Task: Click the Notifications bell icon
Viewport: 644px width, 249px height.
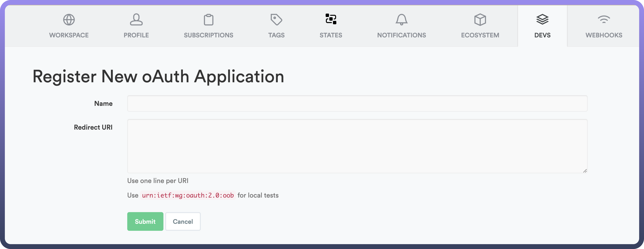Action: tap(402, 20)
